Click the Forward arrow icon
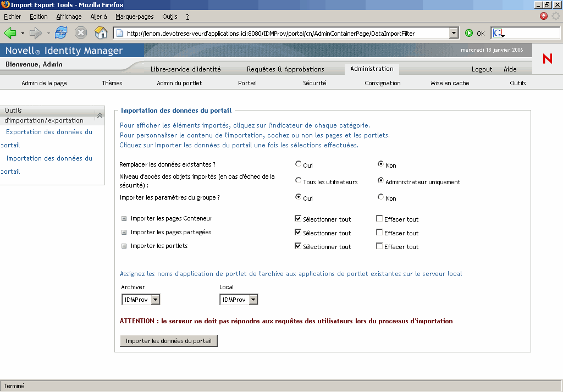Viewport: 563px width, 392px height. coord(36,33)
